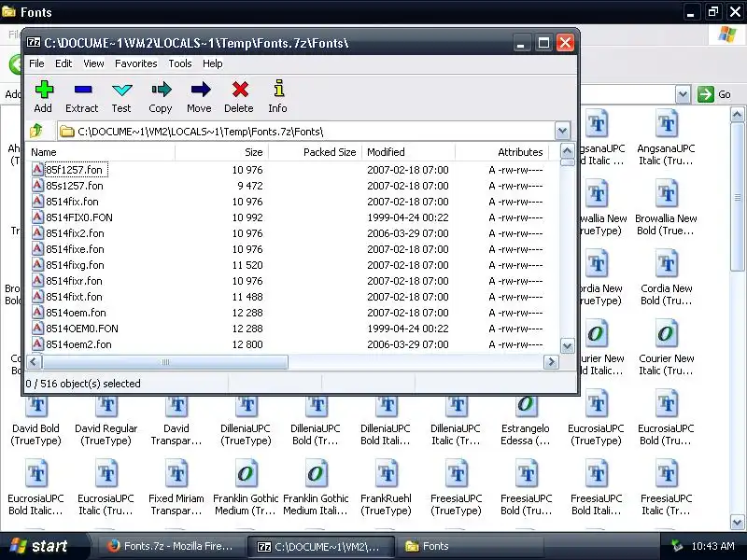
Task: Click Fonts window scrollbar up arrow
Action: click(737, 114)
